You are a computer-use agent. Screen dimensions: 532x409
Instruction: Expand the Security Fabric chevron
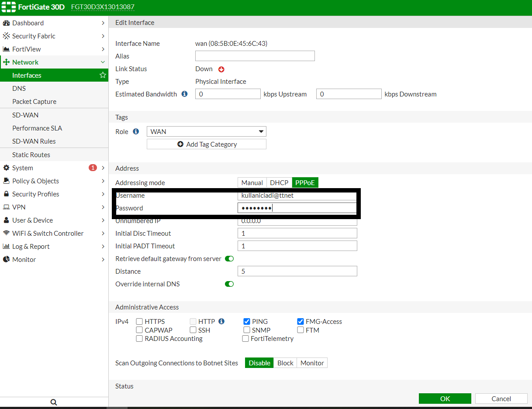[x=103, y=36]
